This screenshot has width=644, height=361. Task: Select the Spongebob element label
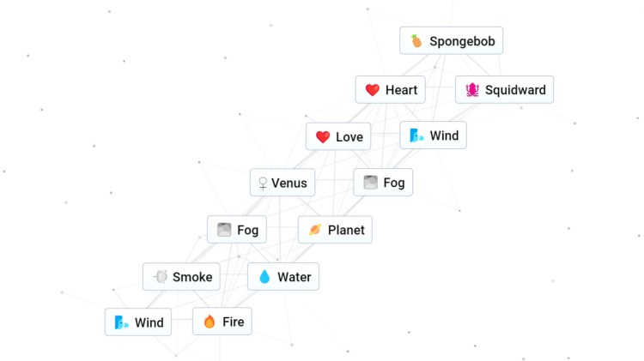(x=461, y=41)
